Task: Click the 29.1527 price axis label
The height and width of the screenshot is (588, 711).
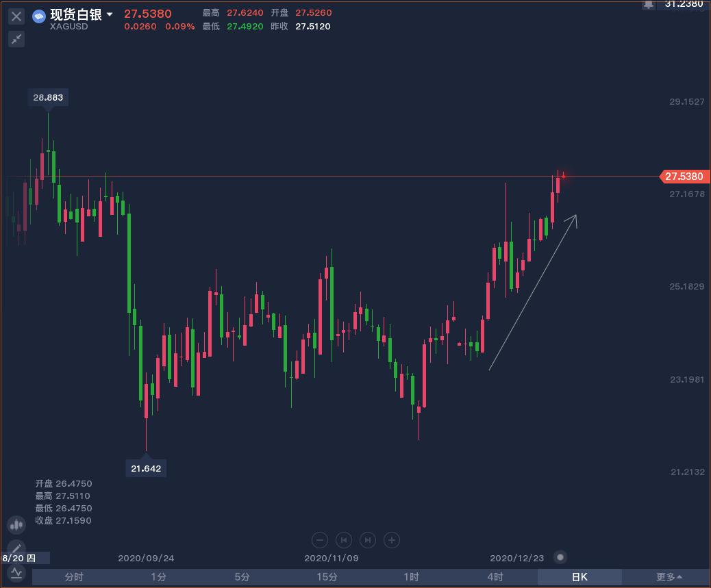Action: [x=687, y=101]
